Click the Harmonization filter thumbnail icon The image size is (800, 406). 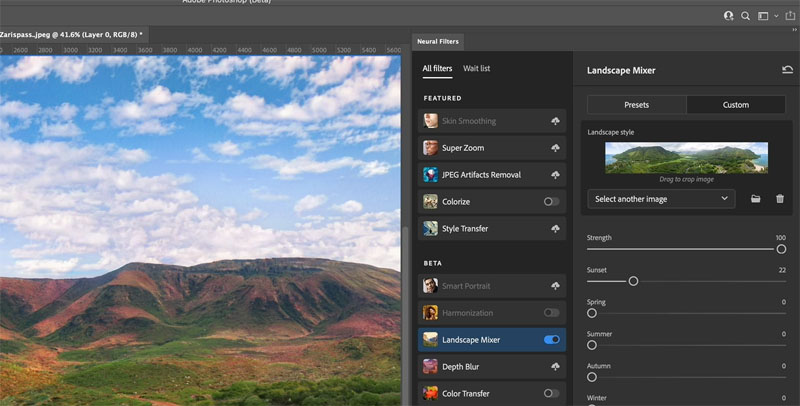point(431,313)
